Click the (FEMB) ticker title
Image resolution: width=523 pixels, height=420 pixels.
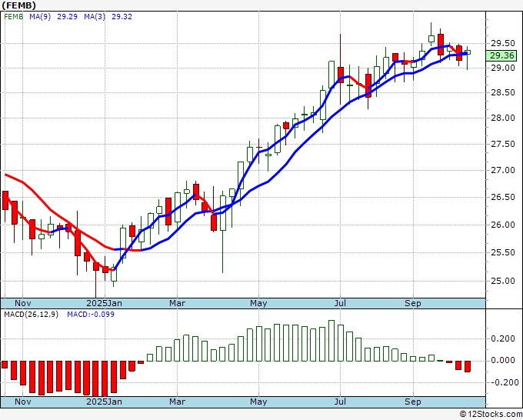tap(18, 5)
